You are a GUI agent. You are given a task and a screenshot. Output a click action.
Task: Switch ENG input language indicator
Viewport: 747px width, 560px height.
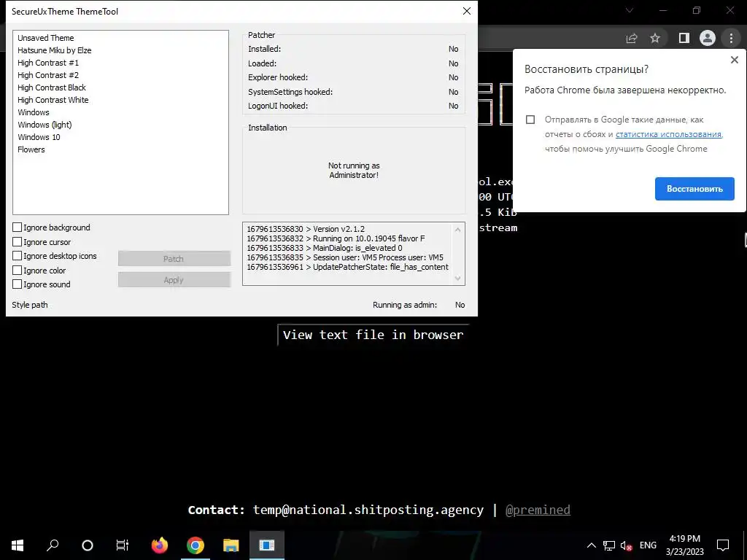[648, 545]
